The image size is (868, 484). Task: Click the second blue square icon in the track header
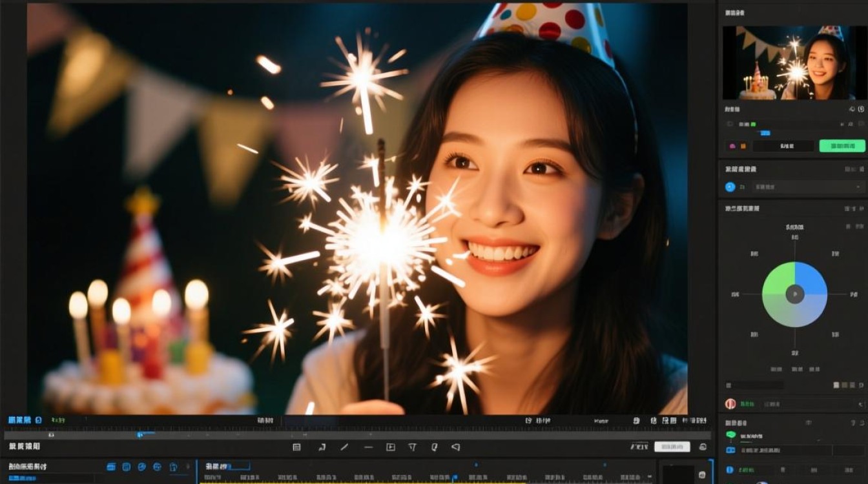127,467
